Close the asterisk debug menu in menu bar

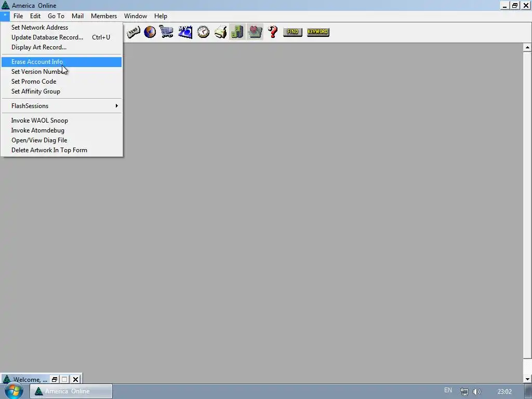click(x=5, y=16)
